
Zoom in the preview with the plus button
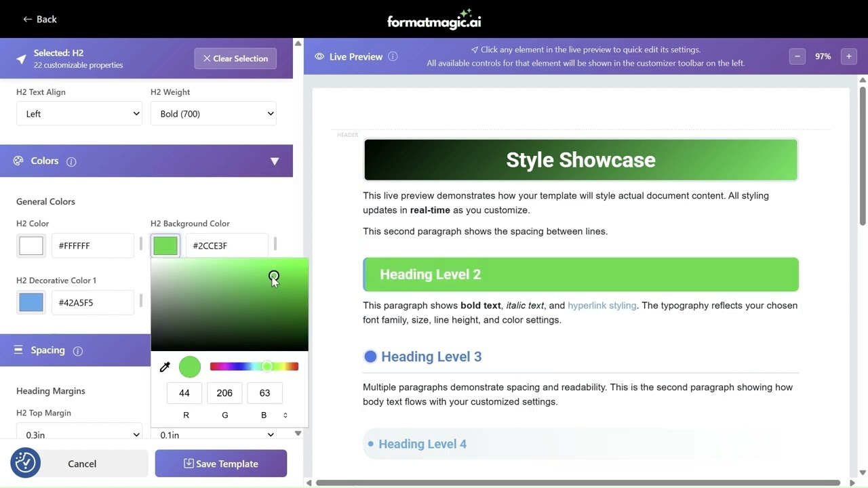pyautogui.click(x=848, y=57)
